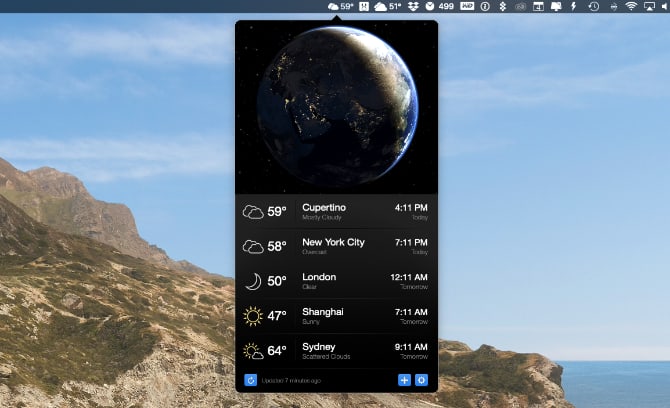Click the 58° temperature in New York row
Image resolution: width=670 pixels, height=408 pixels.
tap(277, 246)
